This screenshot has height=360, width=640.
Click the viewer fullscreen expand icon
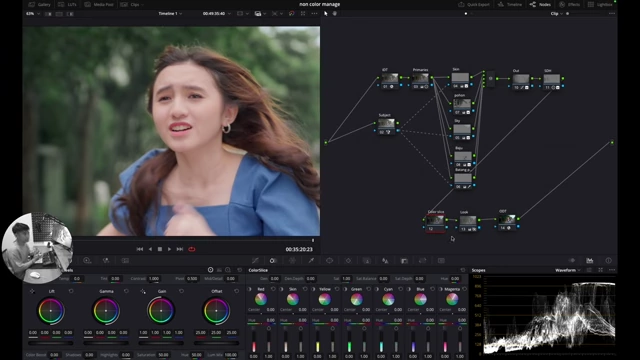click(x=303, y=13)
